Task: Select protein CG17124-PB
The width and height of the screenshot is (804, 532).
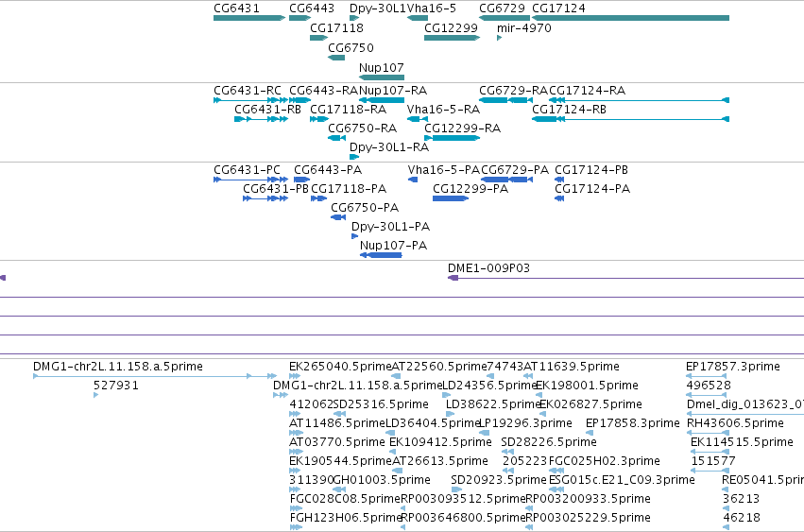Action: [x=591, y=170]
